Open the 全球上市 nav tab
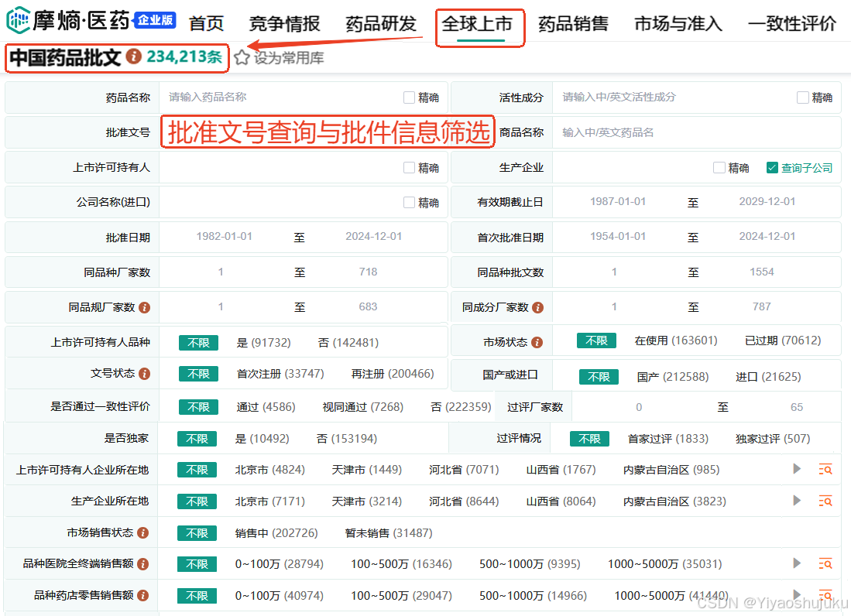Image resolution: width=851 pixels, height=616 pixels. coord(477,24)
